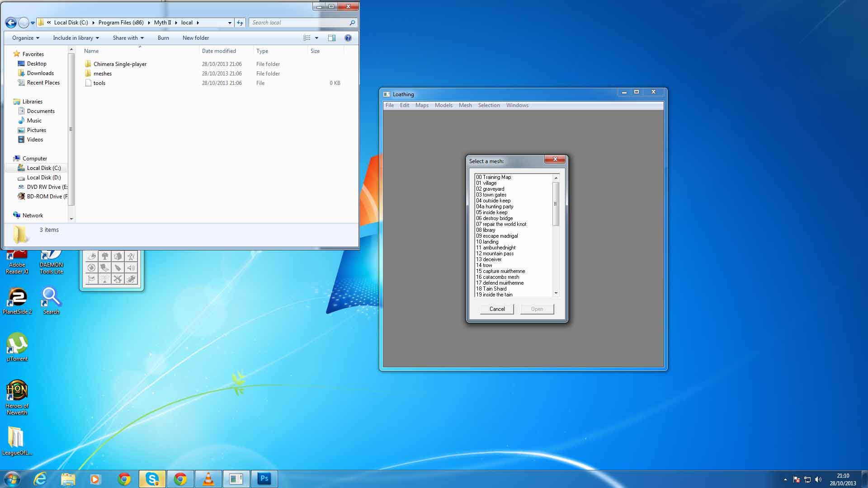Click Cancel button in Select a mesh dialog
Viewport: 868px width, 488px height.
[497, 309]
